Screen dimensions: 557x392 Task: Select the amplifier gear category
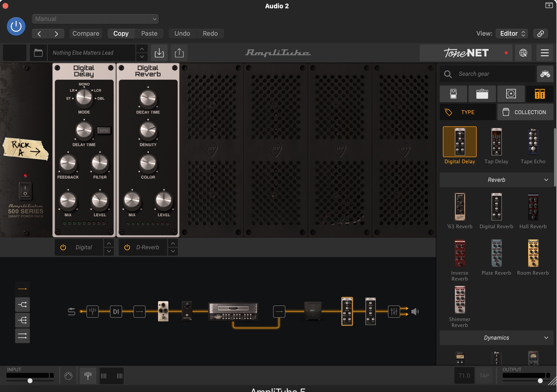(482, 94)
